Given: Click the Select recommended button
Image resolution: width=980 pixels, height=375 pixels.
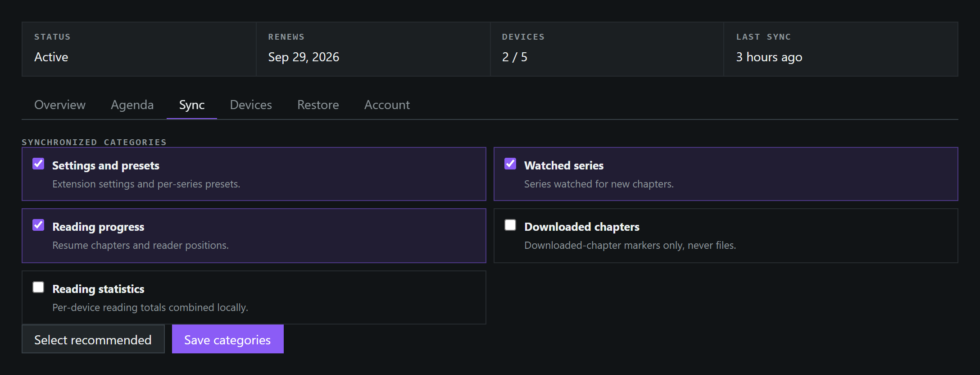Looking at the screenshot, I should coord(93,339).
